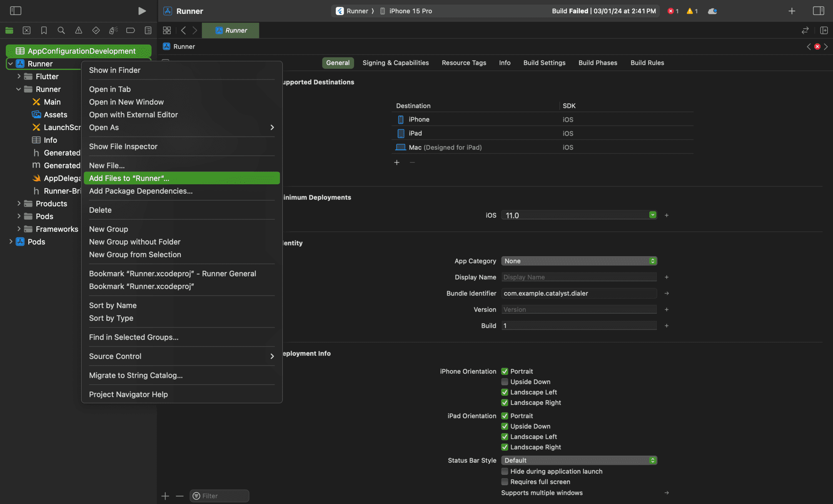
Task: Click the arrow beside Supports multiple windows
Action: 666,493
